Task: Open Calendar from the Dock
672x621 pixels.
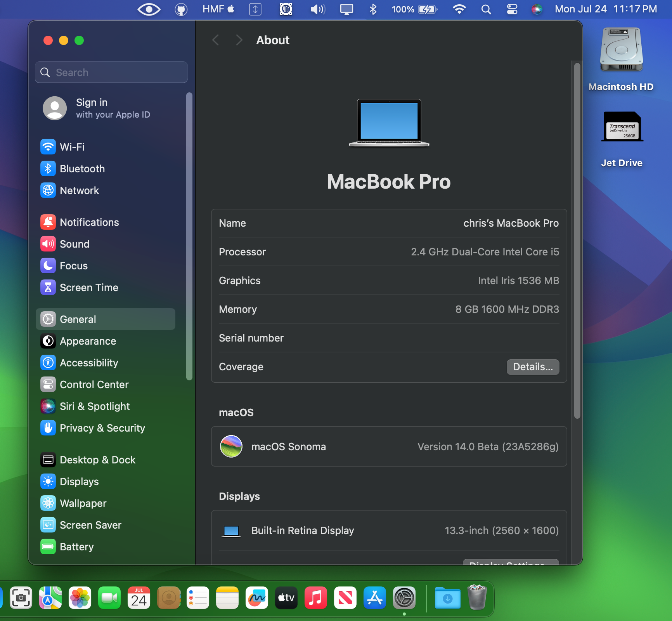Action: (x=139, y=598)
